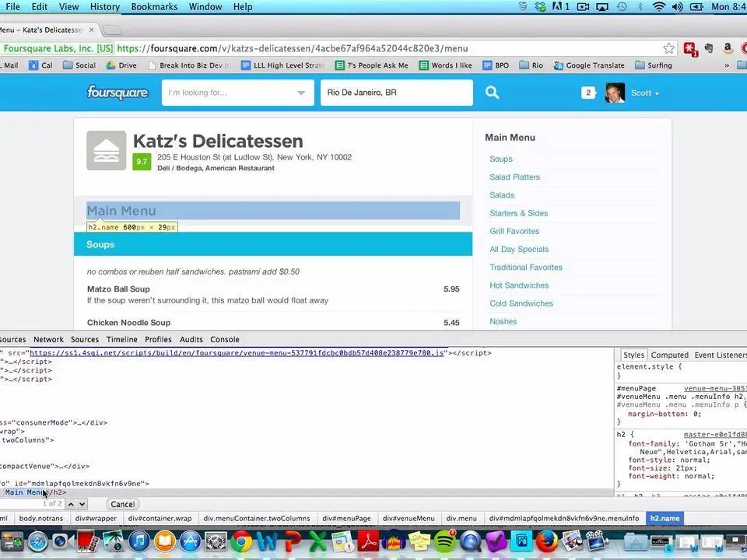Switch to DevTools Console tab

(x=225, y=340)
